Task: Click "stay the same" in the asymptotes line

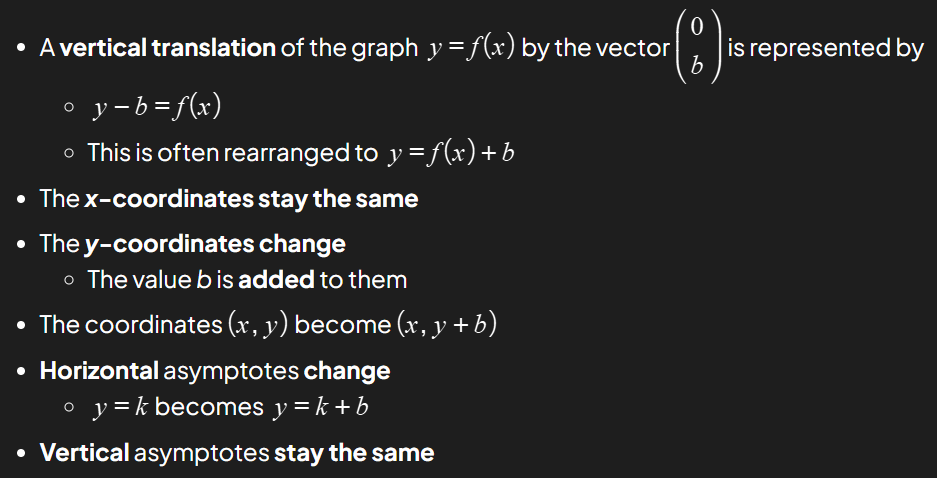Action: click(x=354, y=452)
